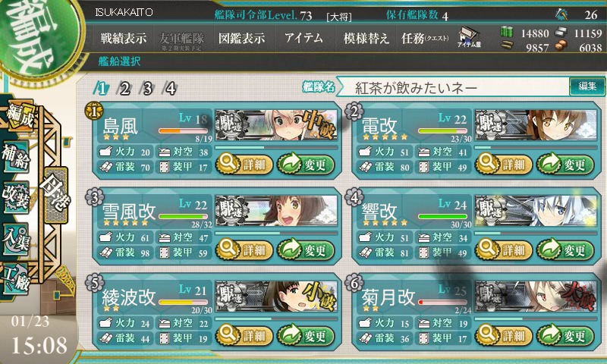Click 変更 button for 雪風改

point(306,250)
